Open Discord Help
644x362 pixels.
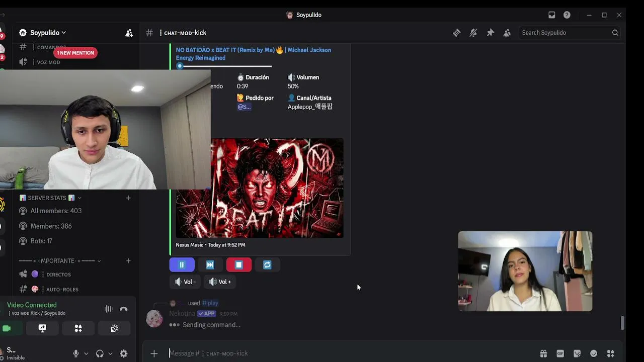click(x=567, y=15)
